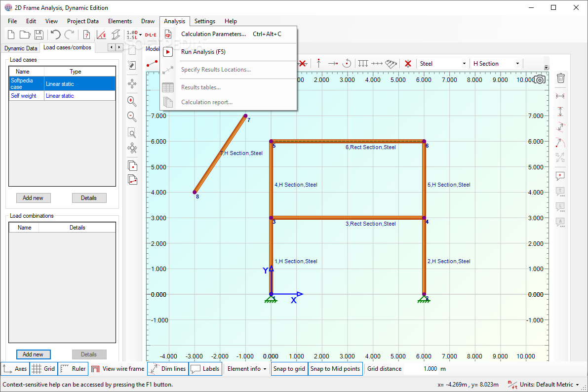Zoom in with the magnifier plus icon
The image size is (588, 392).
132,101
